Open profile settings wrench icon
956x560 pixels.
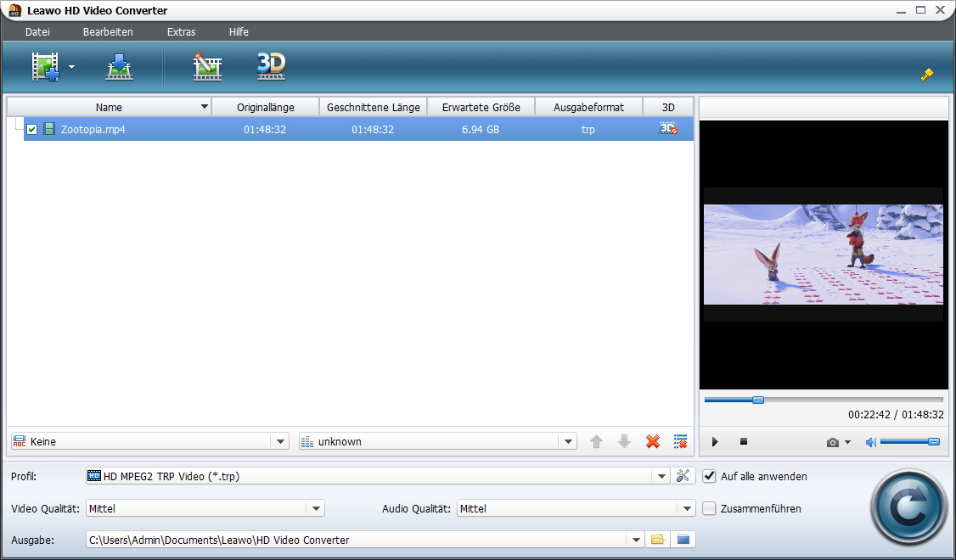click(x=683, y=476)
